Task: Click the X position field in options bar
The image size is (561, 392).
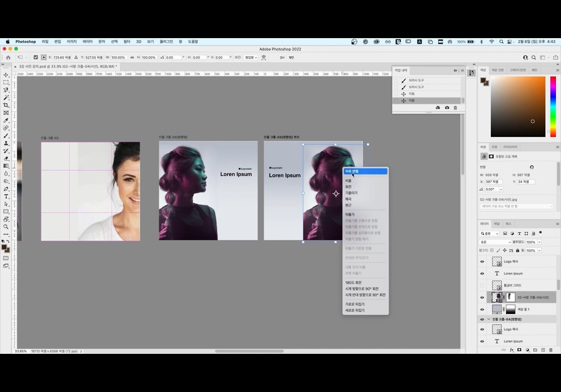Action: [x=62, y=57]
